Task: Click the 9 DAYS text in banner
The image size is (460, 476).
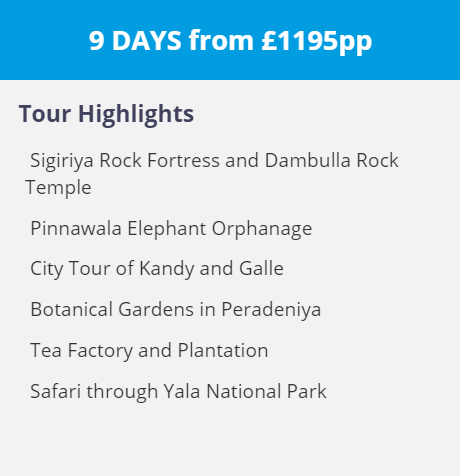Action: [x=135, y=41]
